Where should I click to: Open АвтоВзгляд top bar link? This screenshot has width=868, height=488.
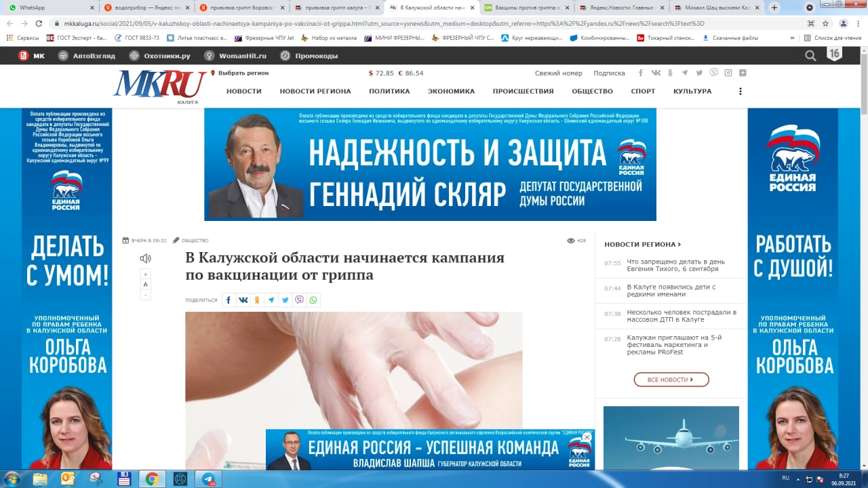tap(86, 56)
